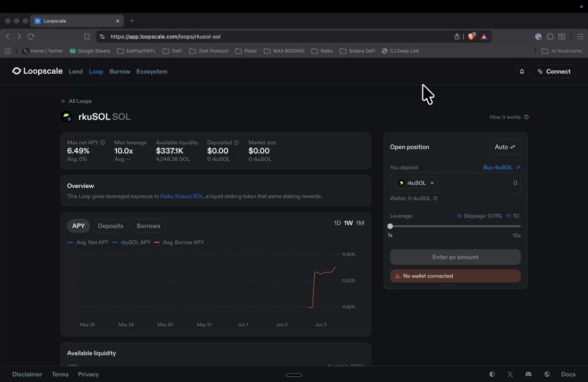Click the leverage slider handle
Screen dimensions: 588x382
click(x=390, y=226)
